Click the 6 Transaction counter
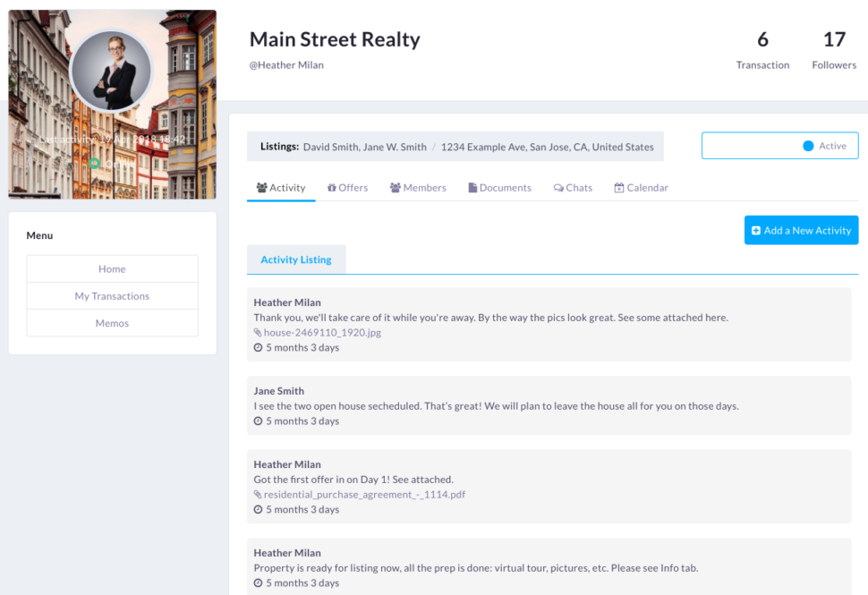 point(762,50)
